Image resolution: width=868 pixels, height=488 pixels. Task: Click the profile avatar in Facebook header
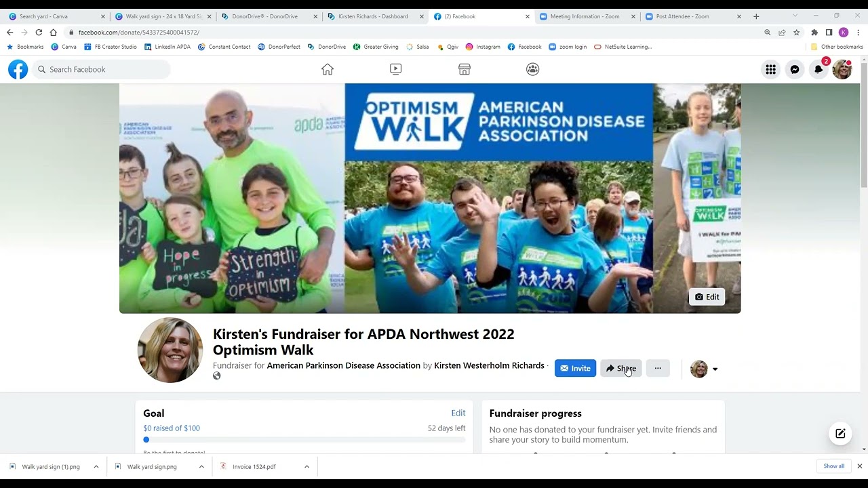click(842, 69)
